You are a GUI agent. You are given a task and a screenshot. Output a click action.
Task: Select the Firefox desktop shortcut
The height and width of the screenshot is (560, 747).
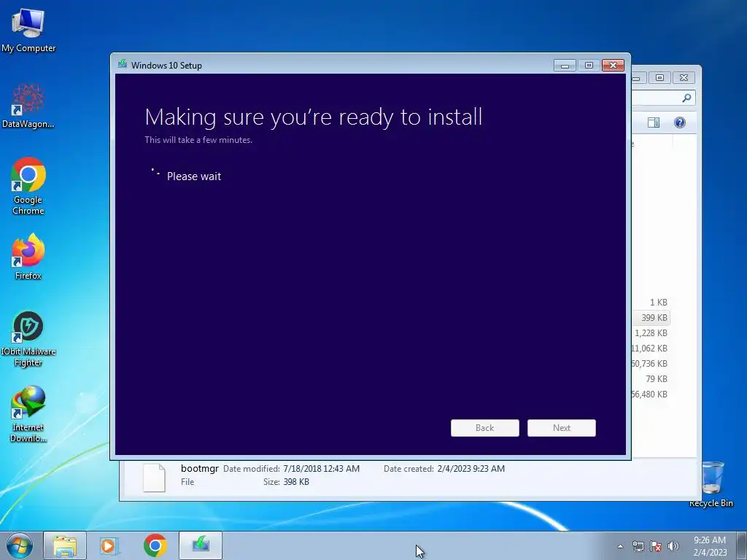(28, 256)
